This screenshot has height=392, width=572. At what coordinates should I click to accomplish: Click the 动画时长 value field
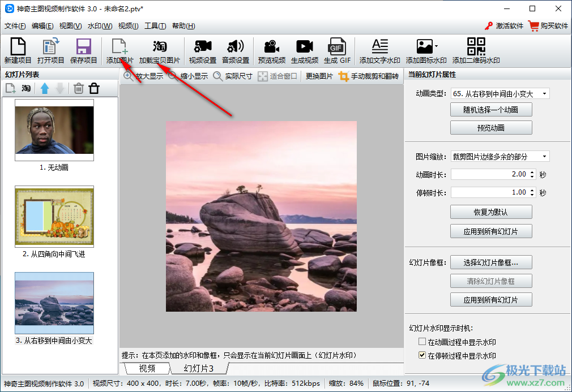[x=489, y=174]
